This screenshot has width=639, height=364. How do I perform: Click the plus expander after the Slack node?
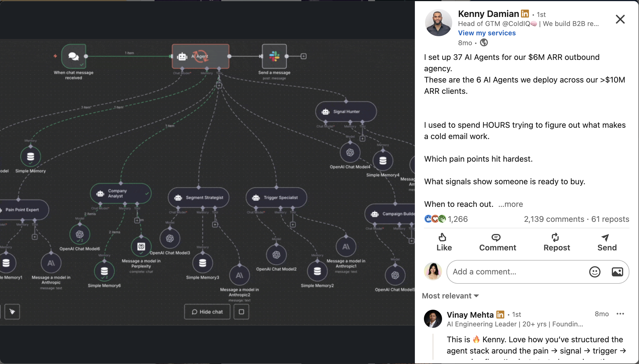(x=304, y=56)
